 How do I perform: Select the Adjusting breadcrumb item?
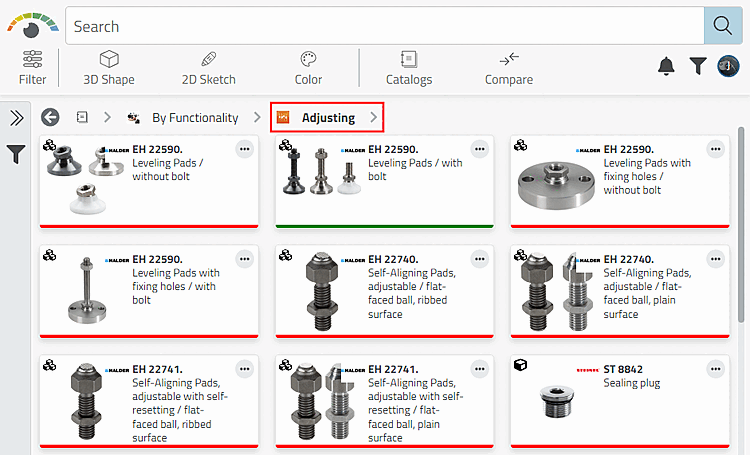[327, 118]
